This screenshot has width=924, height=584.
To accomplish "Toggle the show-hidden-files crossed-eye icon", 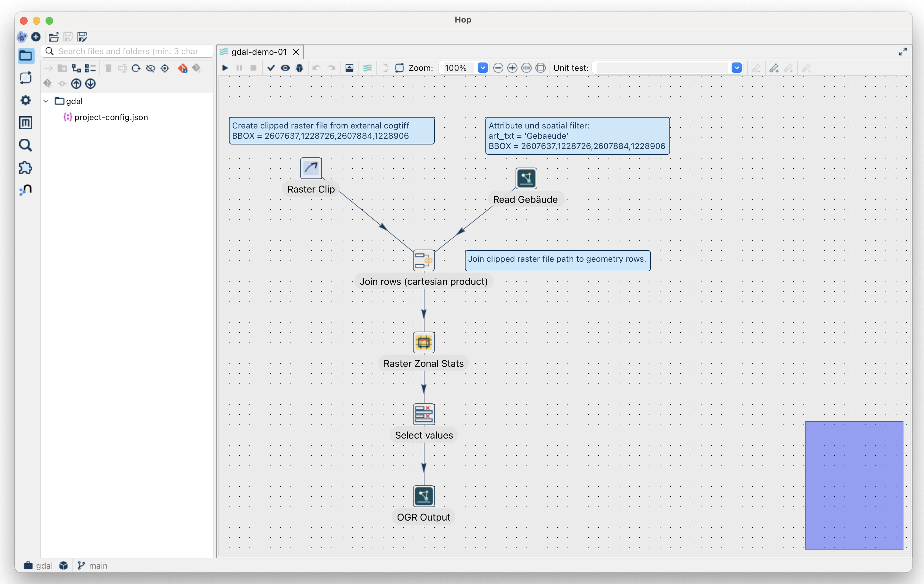I will click(x=150, y=68).
